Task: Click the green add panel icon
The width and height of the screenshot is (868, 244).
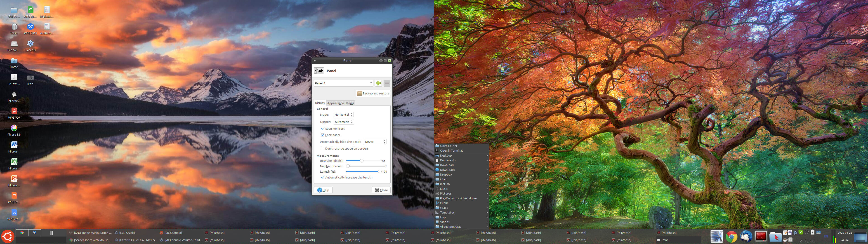Action: (378, 83)
